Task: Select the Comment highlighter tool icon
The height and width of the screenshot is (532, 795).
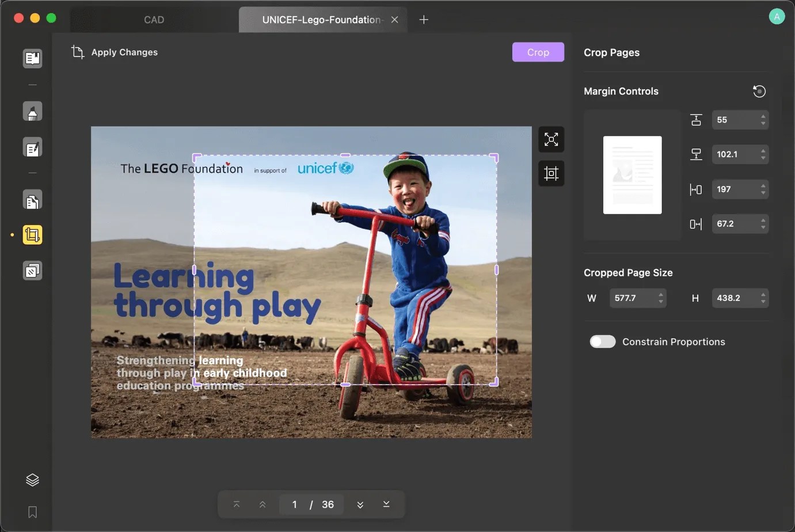Action: (x=32, y=111)
